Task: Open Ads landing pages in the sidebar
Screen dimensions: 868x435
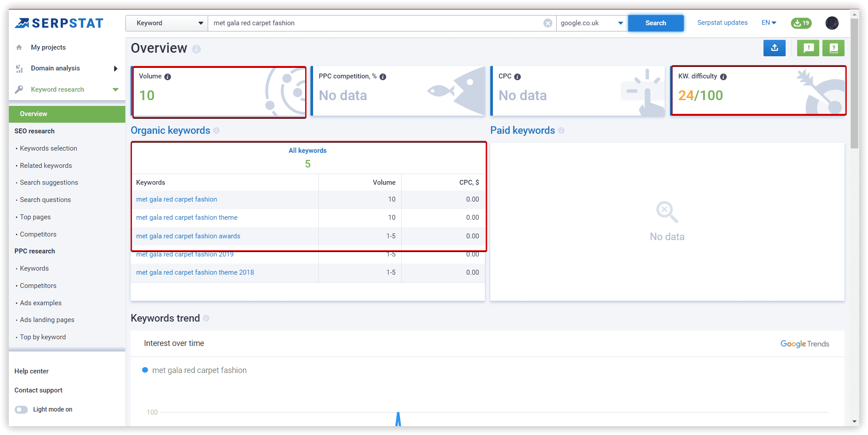Action: pyautogui.click(x=47, y=320)
